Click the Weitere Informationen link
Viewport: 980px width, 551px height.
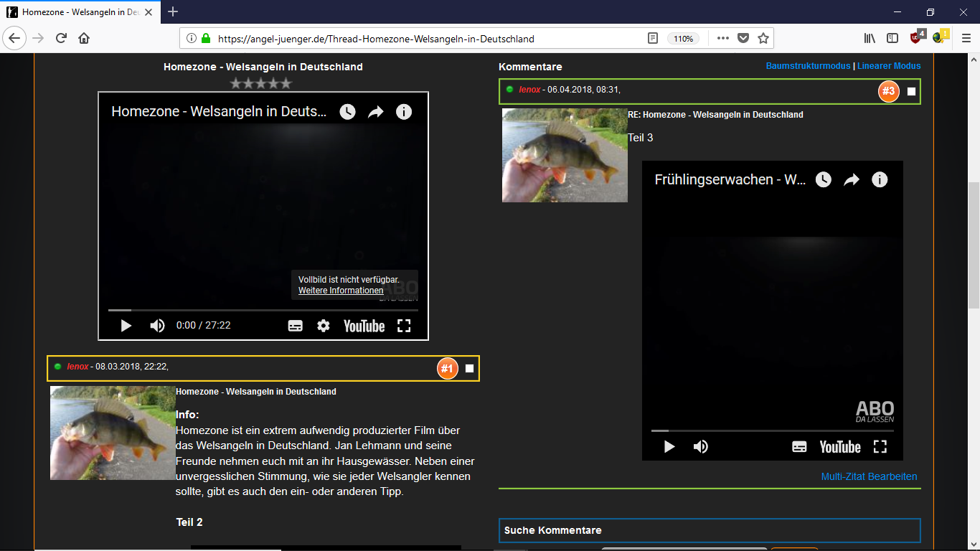point(341,291)
